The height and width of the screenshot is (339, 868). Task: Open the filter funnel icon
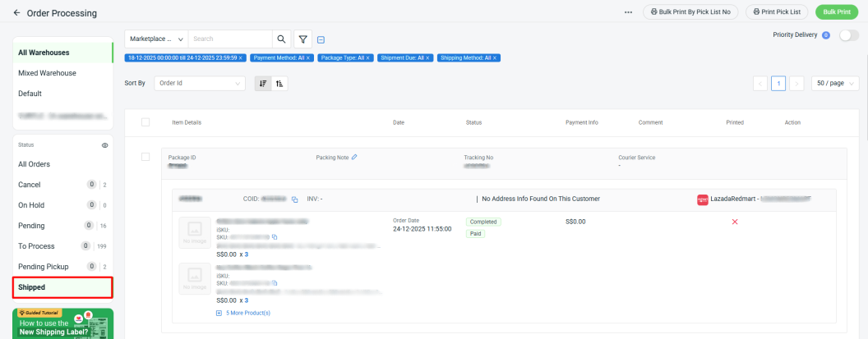click(x=303, y=39)
